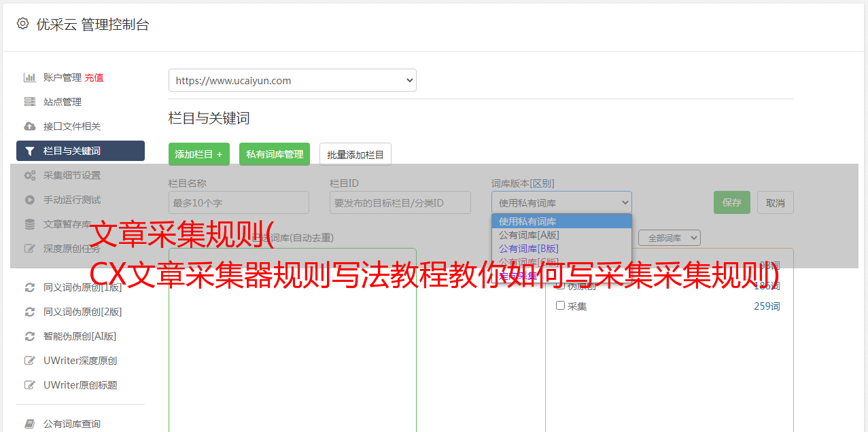This screenshot has height=432, width=868.
Task: Click the refresh icon for 同义词伪原创[2版]
Action: coord(30,312)
